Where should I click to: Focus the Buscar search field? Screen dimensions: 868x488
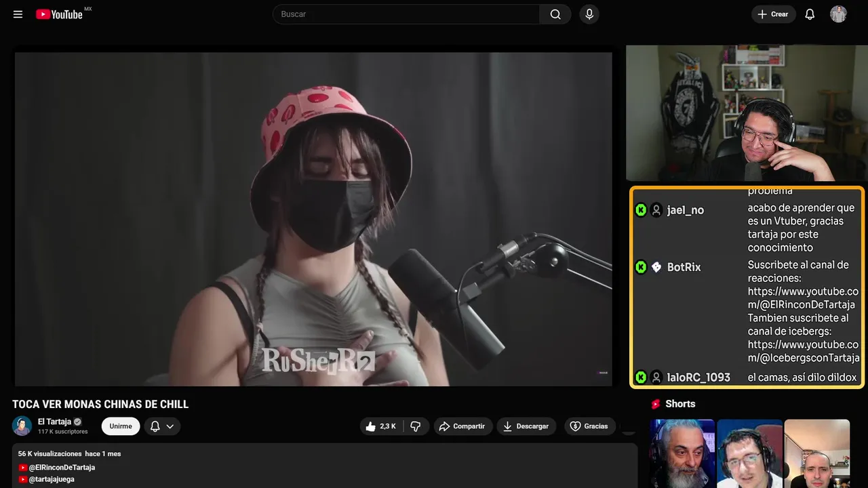coord(407,14)
